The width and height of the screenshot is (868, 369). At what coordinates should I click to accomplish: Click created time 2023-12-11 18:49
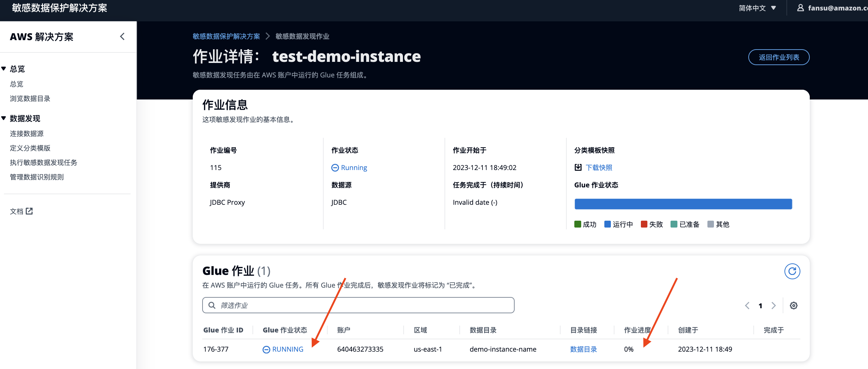pyautogui.click(x=705, y=349)
